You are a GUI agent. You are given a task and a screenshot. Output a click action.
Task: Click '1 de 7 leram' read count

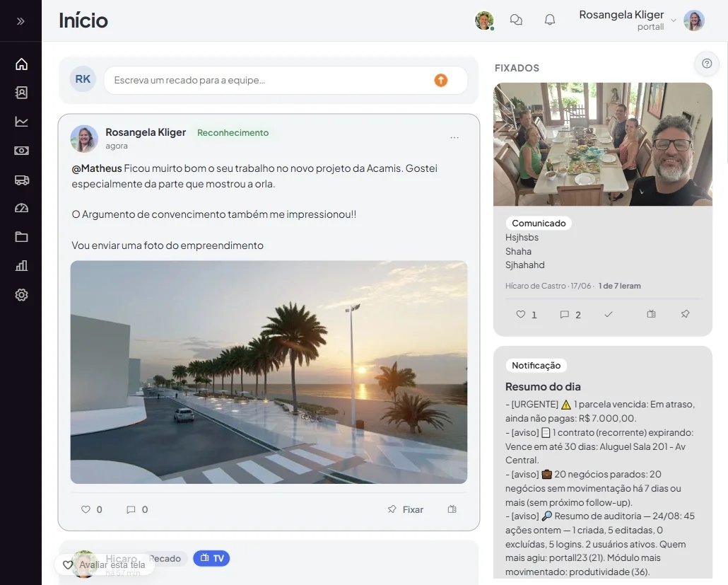pyautogui.click(x=619, y=286)
